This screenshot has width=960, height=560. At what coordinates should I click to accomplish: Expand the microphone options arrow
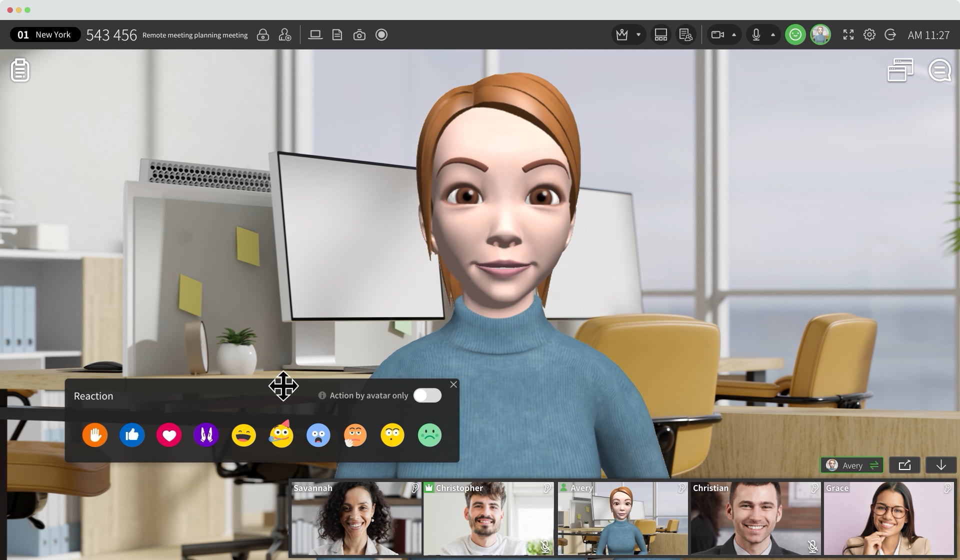[773, 34]
